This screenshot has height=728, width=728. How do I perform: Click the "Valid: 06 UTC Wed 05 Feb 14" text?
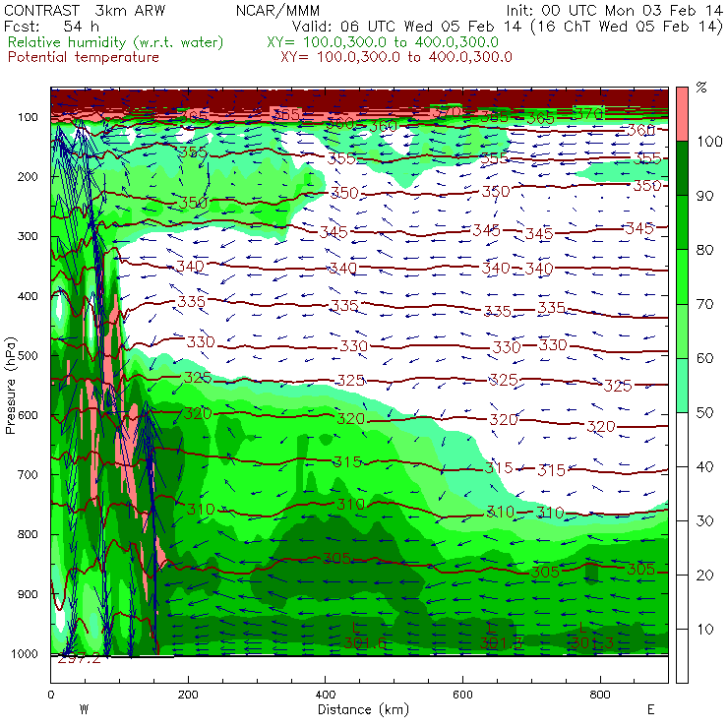[406, 27]
